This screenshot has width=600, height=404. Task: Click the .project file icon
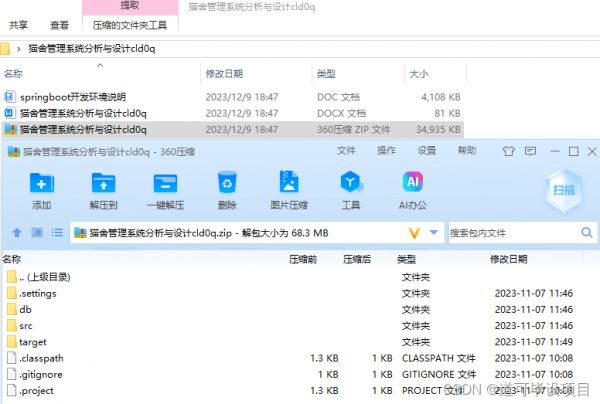12,391
